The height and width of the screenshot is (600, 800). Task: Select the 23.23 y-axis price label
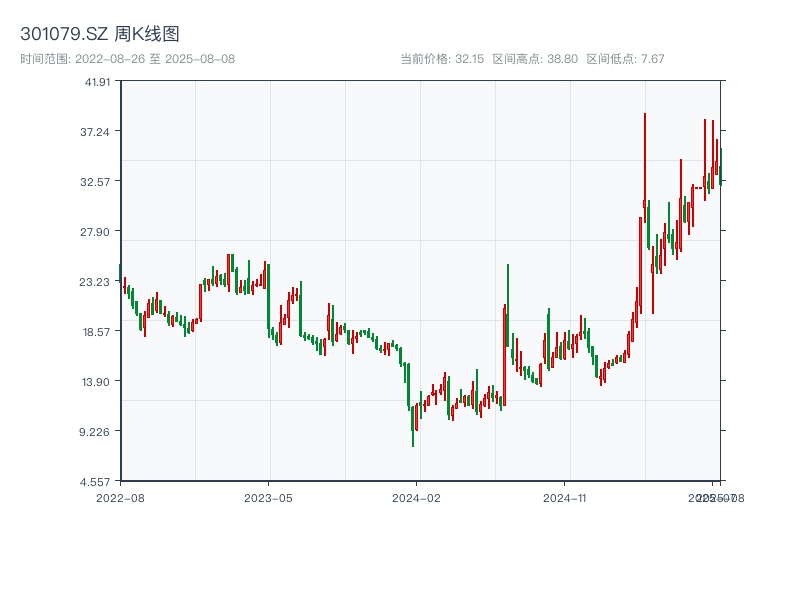click(97, 282)
